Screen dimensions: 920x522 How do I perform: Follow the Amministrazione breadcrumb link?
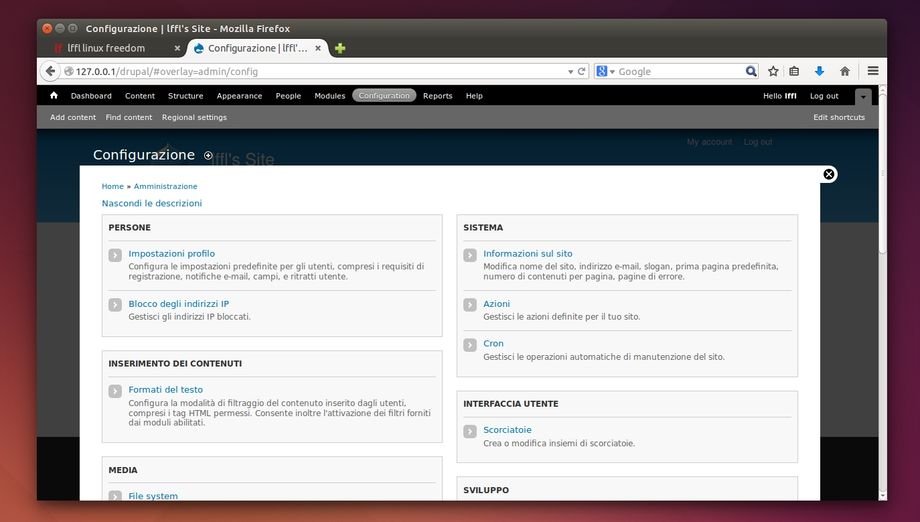tap(165, 186)
